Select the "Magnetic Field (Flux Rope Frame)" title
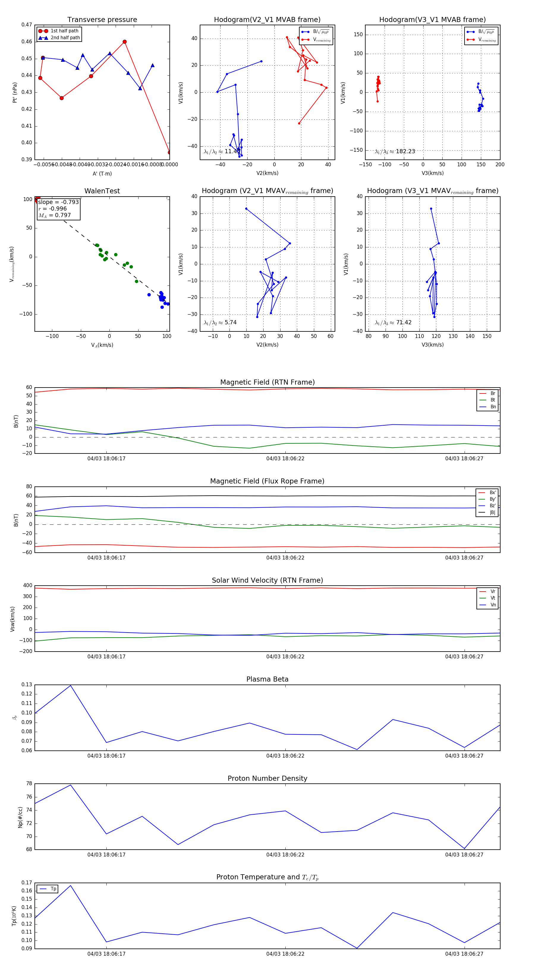Screen dimensions: 535x980 pos(267,481)
